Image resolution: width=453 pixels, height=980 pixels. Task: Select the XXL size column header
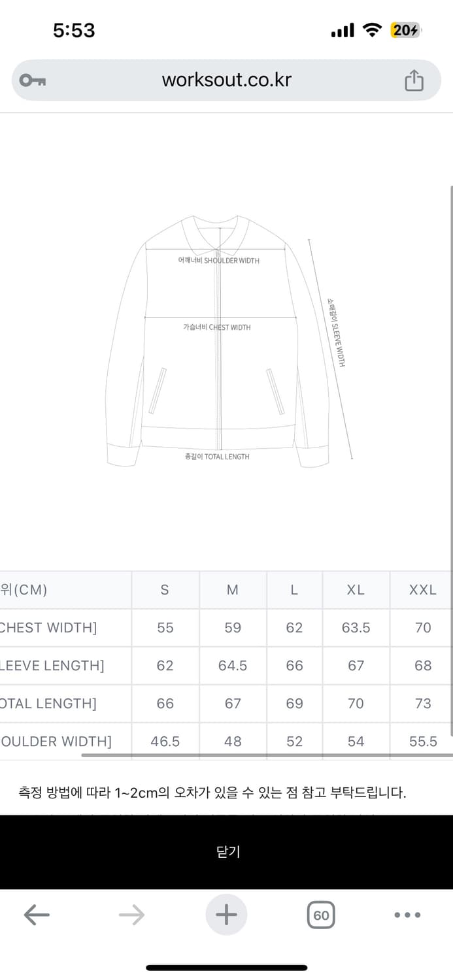click(x=422, y=590)
